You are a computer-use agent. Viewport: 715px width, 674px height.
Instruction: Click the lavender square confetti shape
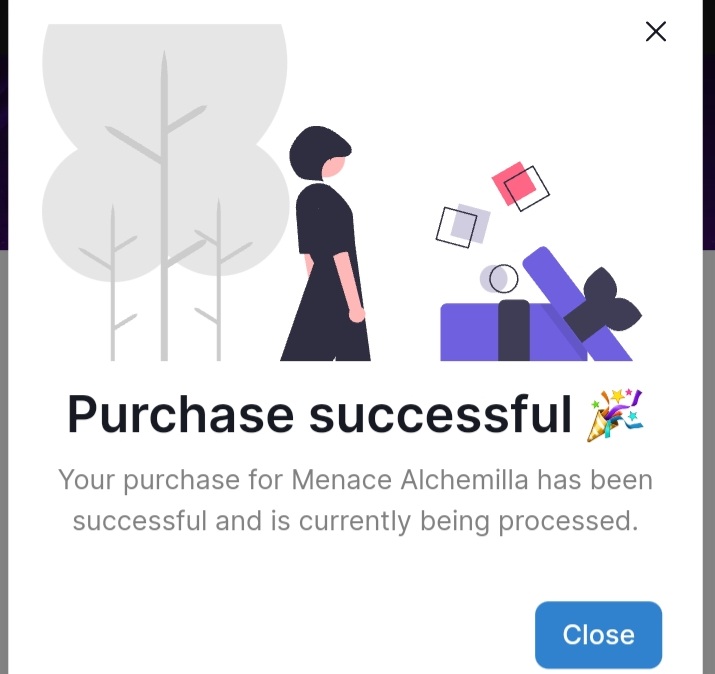(471, 223)
